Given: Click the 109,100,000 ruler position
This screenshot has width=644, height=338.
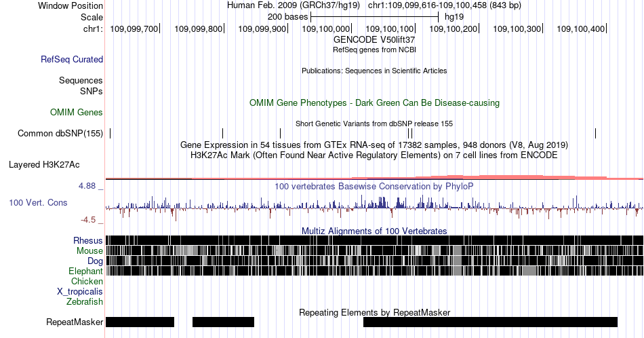Looking at the screenshot, I should (325, 29).
